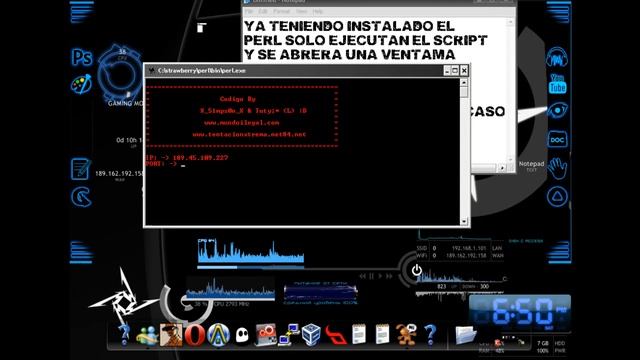The width and height of the screenshot is (640, 360).
Task: Open the headphones icon on right sidebar
Action: [557, 57]
